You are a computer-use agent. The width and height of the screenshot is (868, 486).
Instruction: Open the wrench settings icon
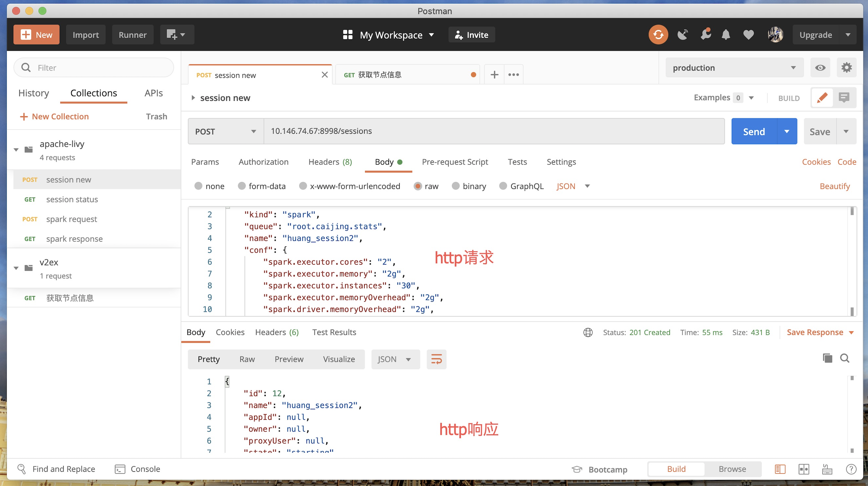pyautogui.click(x=706, y=34)
